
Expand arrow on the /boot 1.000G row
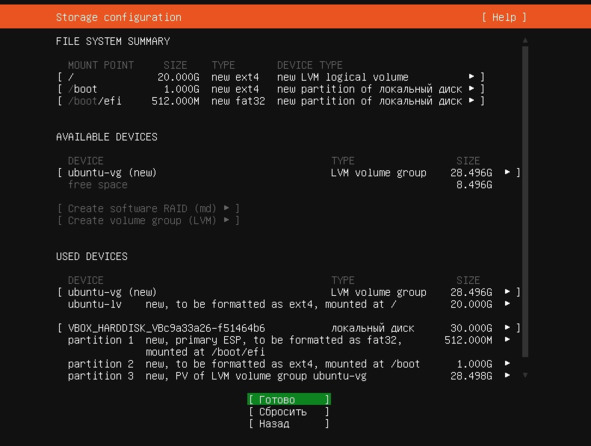coord(471,89)
